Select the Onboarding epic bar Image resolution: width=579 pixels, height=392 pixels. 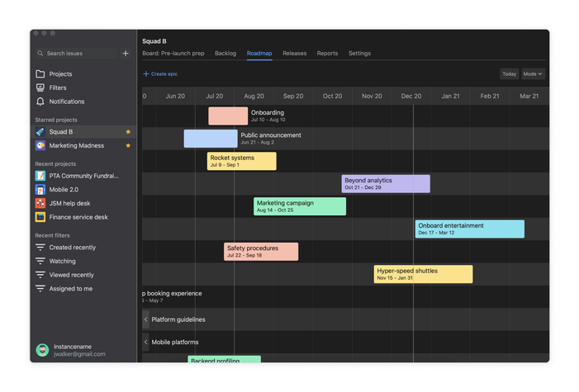point(228,116)
